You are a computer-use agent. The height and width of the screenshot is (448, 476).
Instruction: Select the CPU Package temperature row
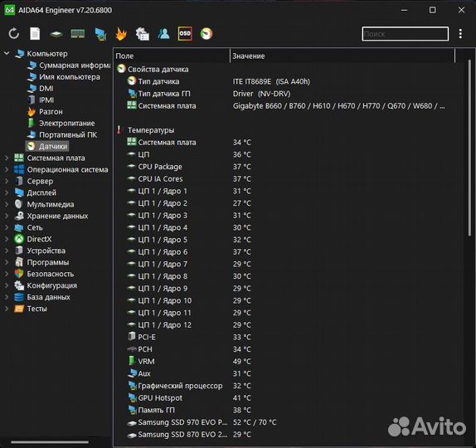(189, 167)
